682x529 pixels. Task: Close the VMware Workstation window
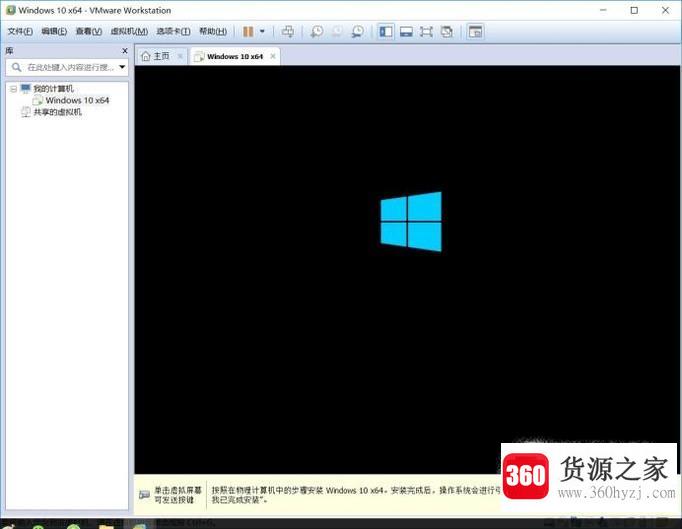[665, 10]
